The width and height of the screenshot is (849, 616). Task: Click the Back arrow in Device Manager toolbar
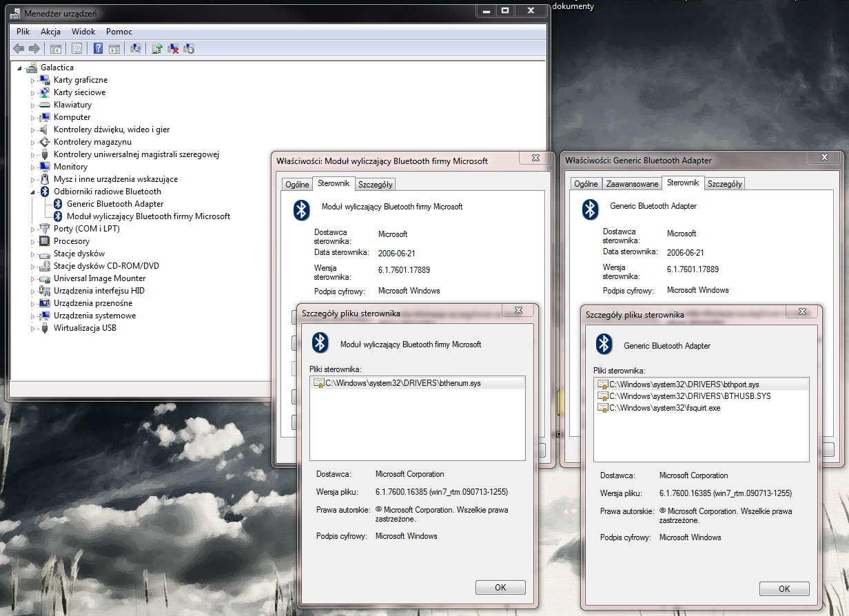click(x=19, y=48)
